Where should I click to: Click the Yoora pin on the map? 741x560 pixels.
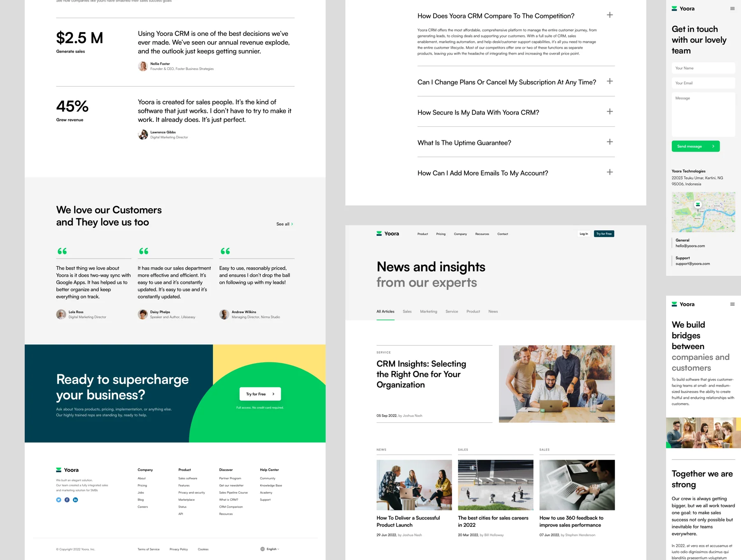click(x=698, y=205)
